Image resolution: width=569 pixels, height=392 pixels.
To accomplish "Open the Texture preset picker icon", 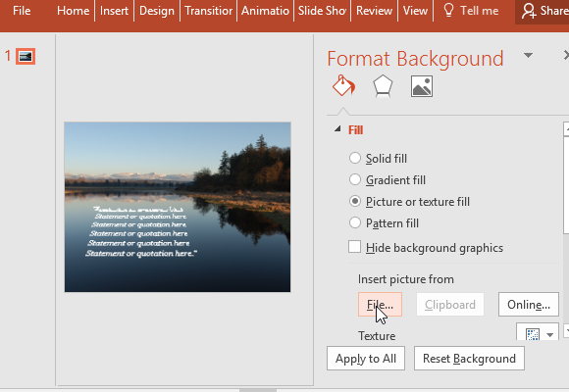I will pos(533,334).
